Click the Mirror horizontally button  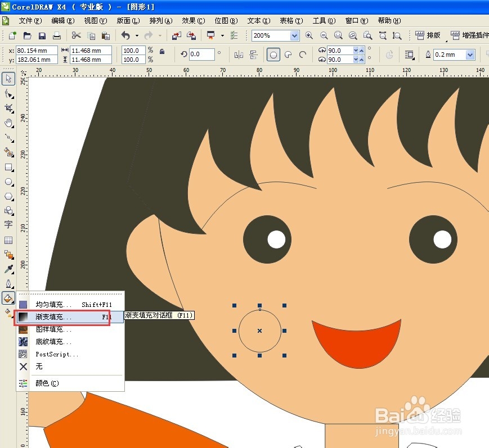[239, 55]
